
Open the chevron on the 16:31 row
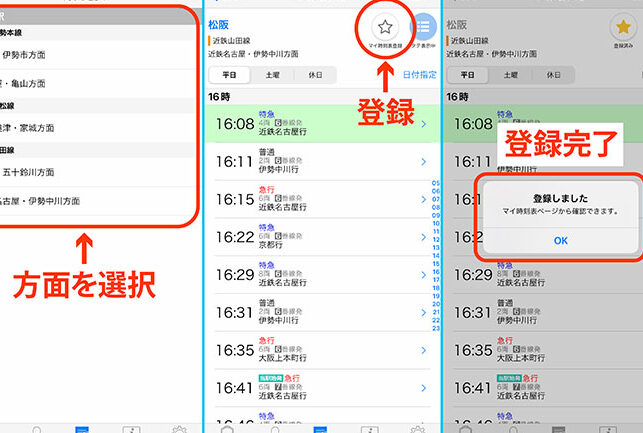(424, 313)
